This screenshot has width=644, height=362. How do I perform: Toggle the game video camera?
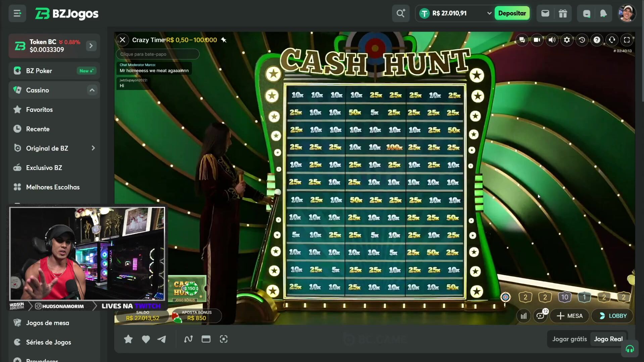pyautogui.click(x=537, y=40)
